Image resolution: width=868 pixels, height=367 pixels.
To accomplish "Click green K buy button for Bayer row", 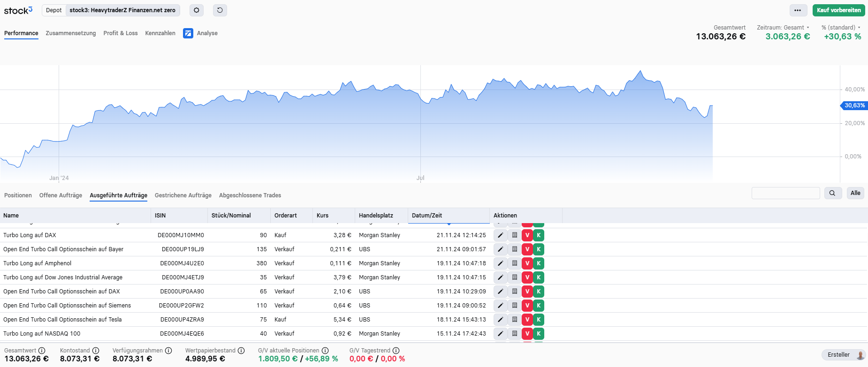I will coord(539,249).
